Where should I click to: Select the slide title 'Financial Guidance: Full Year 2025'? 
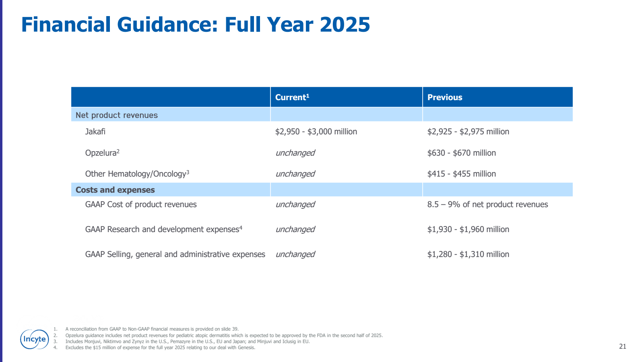click(196, 25)
